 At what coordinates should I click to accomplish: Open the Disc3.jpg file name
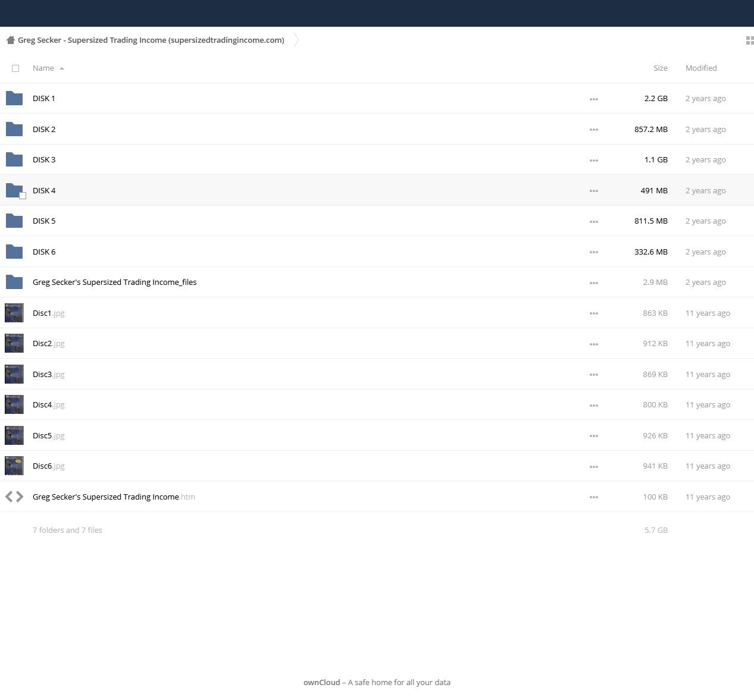point(49,374)
